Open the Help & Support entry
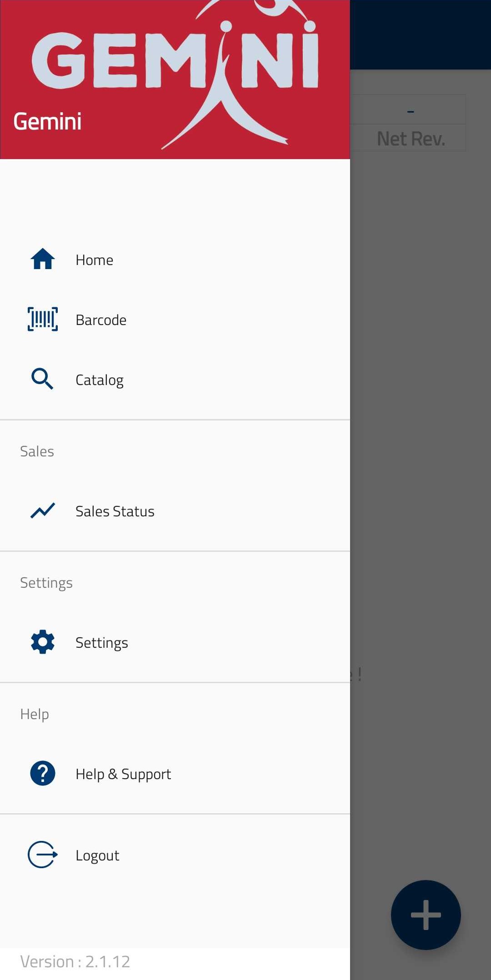Image resolution: width=491 pixels, height=980 pixels. coord(123,774)
